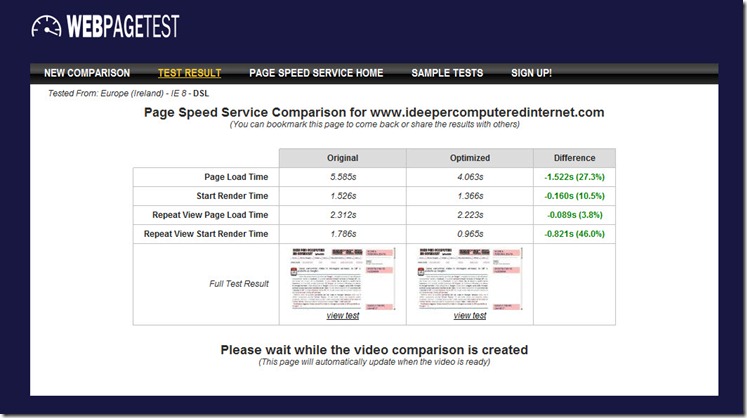Image resolution: width=747 pixels, height=418 pixels.
Task: Click the Full Test Result label
Action: [x=239, y=284]
